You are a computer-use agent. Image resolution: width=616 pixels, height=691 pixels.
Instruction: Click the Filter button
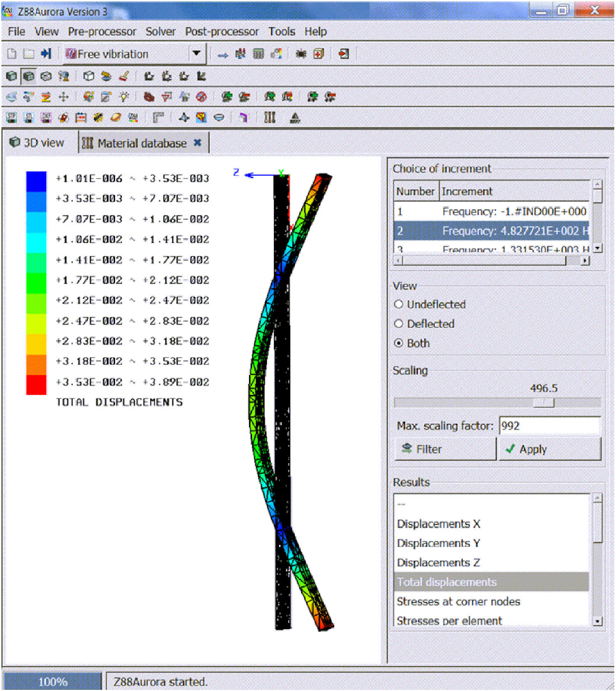(x=445, y=449)
